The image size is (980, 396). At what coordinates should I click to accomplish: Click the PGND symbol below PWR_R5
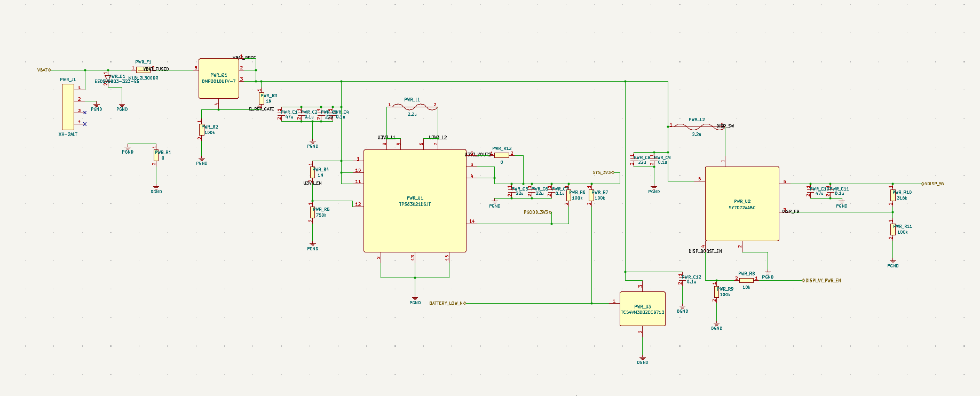[x=312, y=246]
